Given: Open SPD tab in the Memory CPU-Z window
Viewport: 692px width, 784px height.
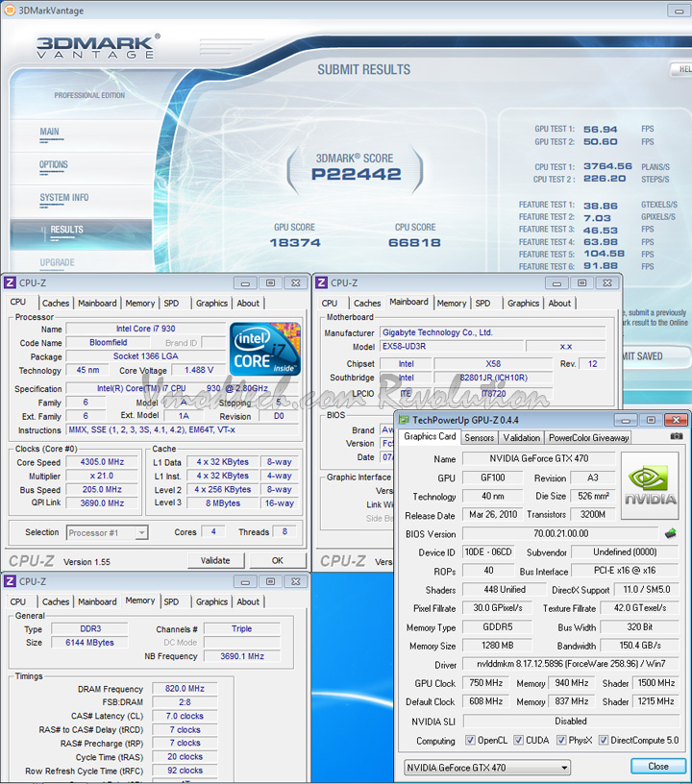Looking at the screenshot, I should click(171, 602).
